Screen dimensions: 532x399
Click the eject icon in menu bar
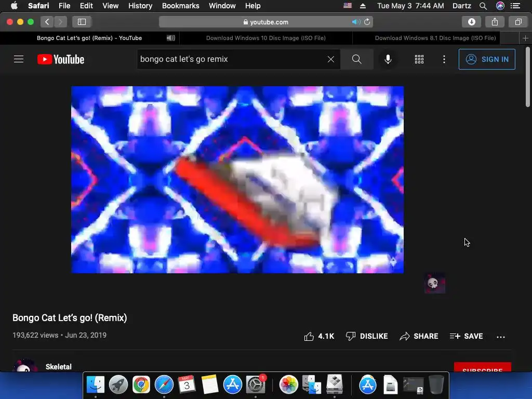(363, 6)
